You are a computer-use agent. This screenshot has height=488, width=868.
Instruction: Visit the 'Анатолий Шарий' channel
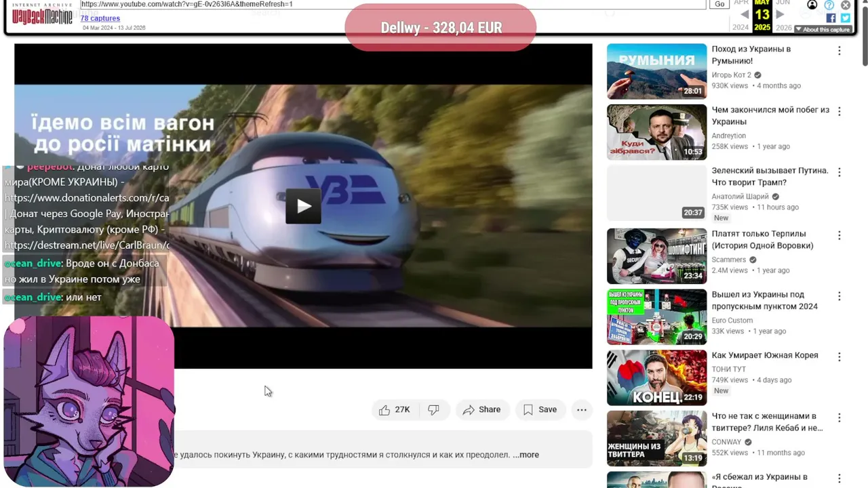coord(741,197)
